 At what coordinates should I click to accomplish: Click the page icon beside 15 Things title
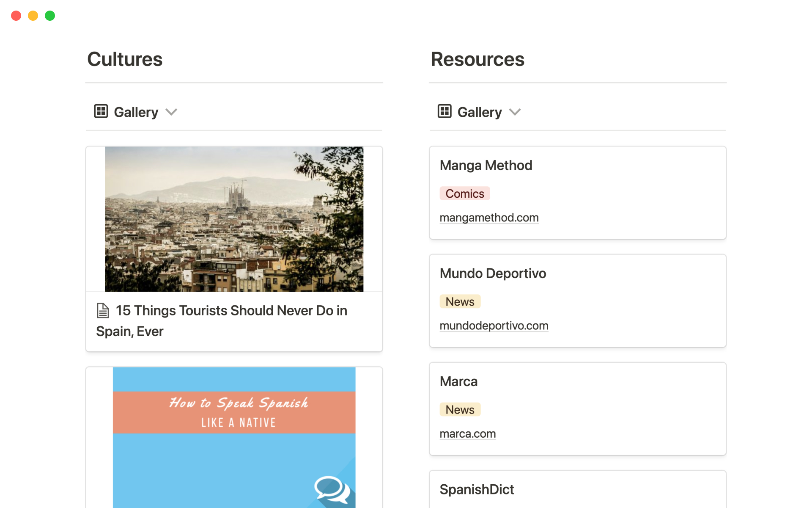(103, 311)
